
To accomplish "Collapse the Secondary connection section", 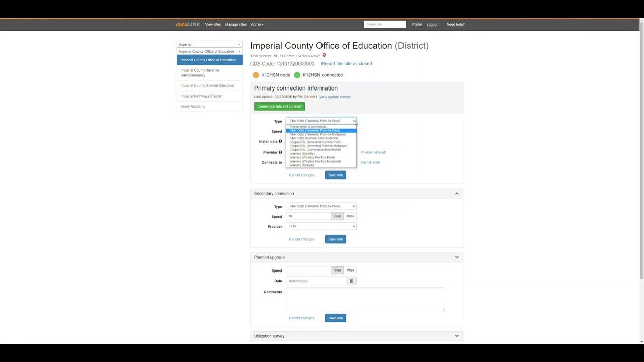I will [457, 193].
